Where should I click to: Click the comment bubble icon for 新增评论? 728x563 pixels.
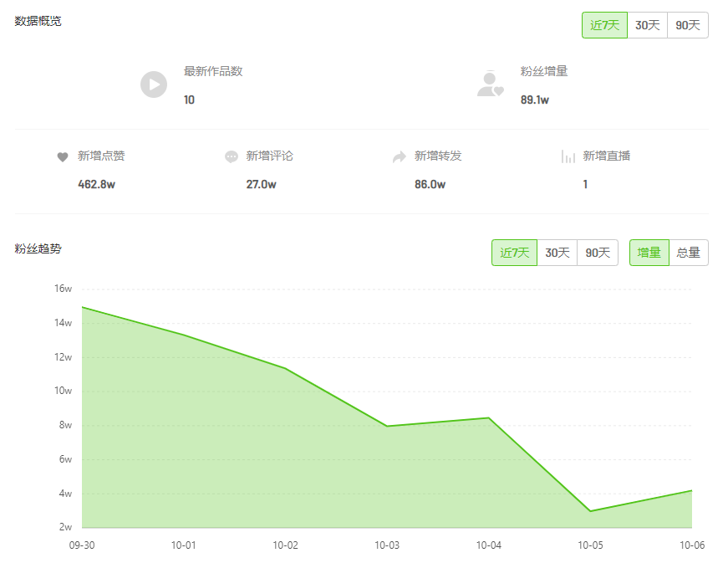click(232, 156)
